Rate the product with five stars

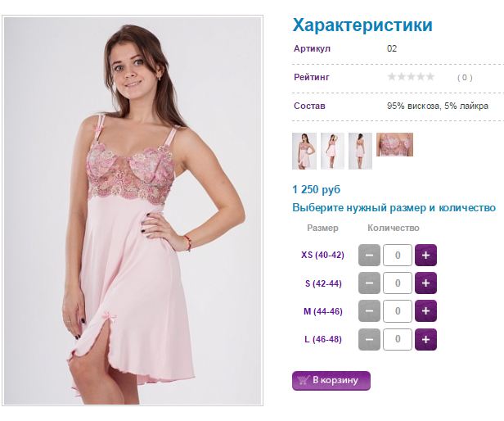pyautogui.click(x=430, y=77)
